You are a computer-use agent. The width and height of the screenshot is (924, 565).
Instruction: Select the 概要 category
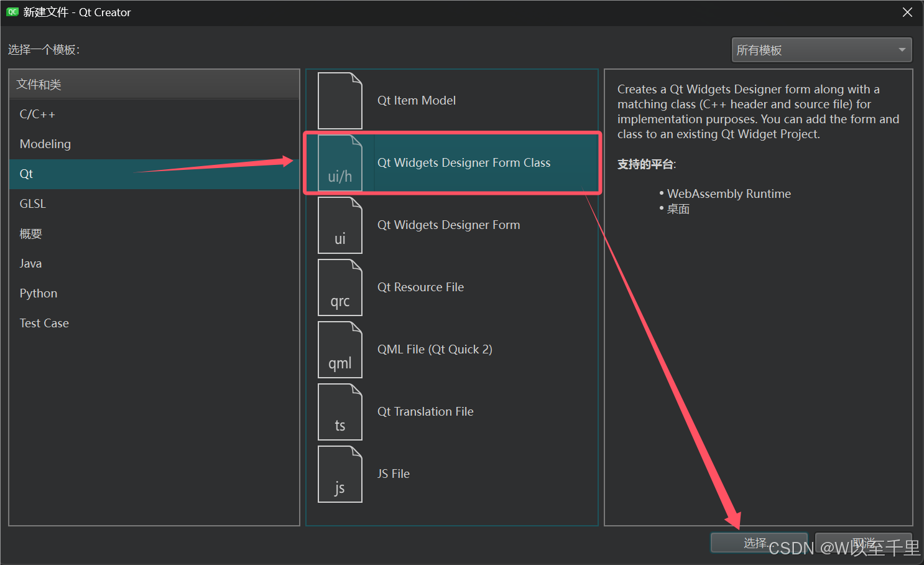coord(154,234)
